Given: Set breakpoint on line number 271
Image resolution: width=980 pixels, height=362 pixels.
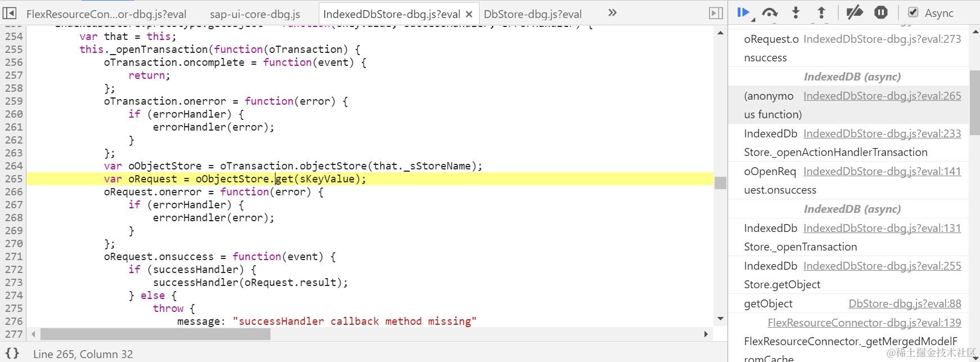Looking at the screenshot, I should pos(14,256).
